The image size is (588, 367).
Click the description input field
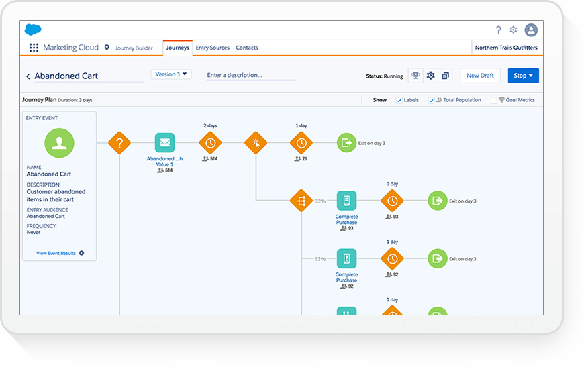pyautogui.click(x=252, y=75)
